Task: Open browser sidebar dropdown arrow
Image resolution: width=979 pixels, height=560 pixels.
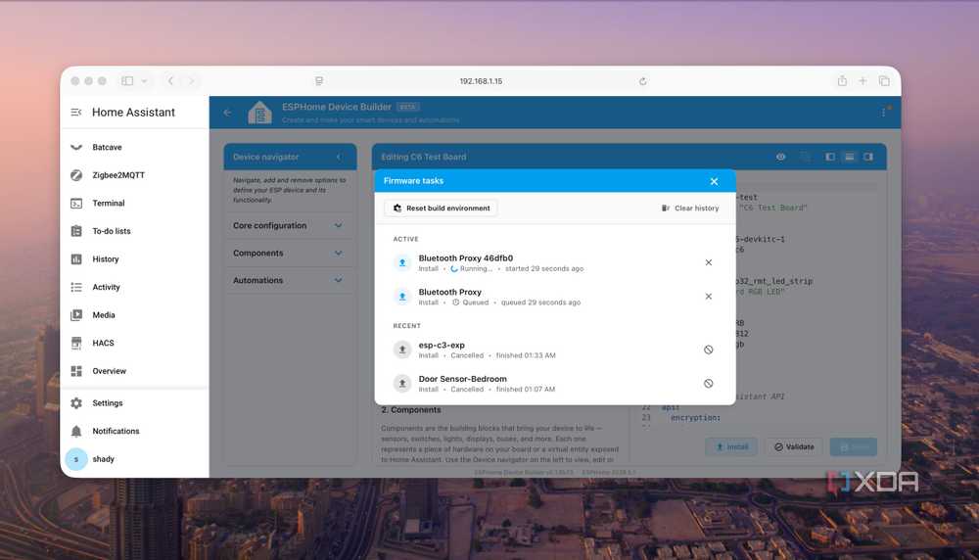Action: point(144,80)
